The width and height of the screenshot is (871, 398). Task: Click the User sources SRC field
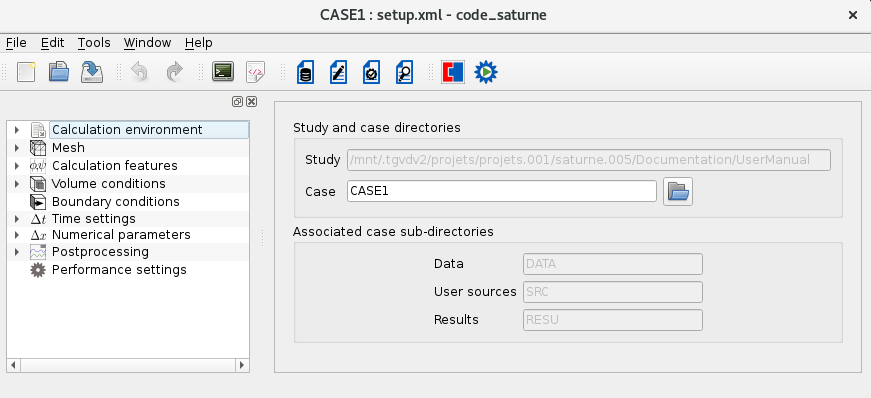[613, 292]
